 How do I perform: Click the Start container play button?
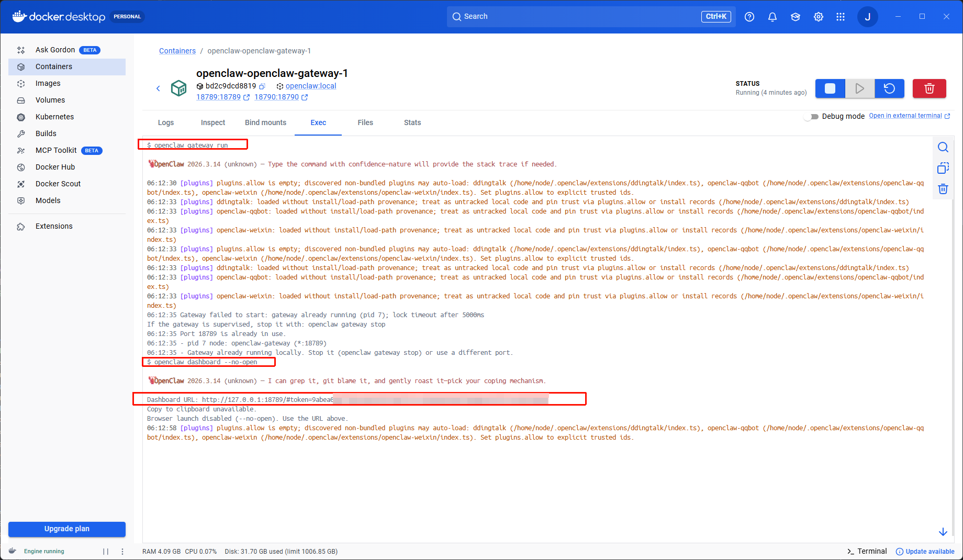tap(859, 88)
